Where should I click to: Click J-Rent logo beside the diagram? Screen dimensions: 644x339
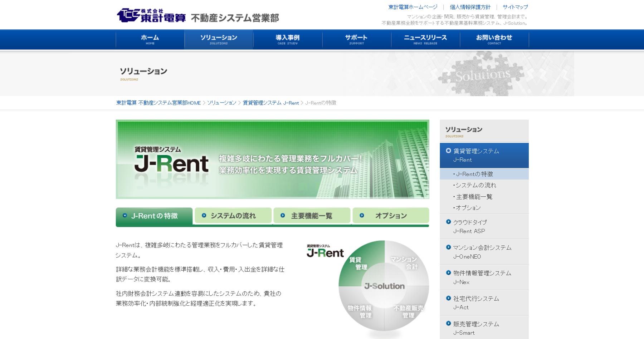point(325,251)
